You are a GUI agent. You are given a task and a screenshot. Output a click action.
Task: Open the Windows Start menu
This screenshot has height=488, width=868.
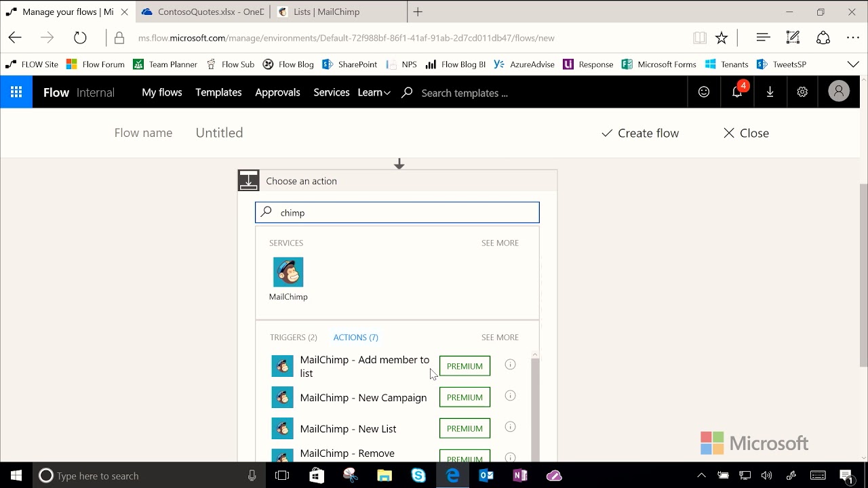(16, 476)
